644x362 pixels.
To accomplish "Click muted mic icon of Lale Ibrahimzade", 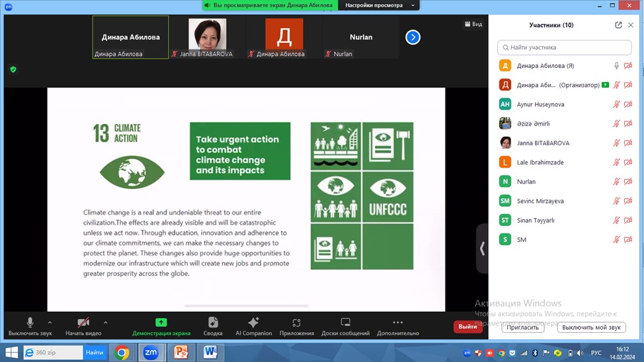I will click(x=616, y=162).
